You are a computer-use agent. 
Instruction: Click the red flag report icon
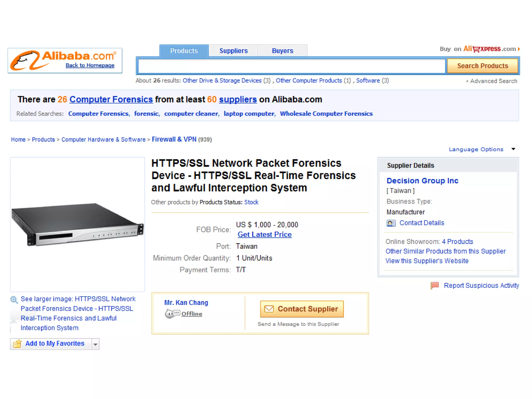click(435, 285)
